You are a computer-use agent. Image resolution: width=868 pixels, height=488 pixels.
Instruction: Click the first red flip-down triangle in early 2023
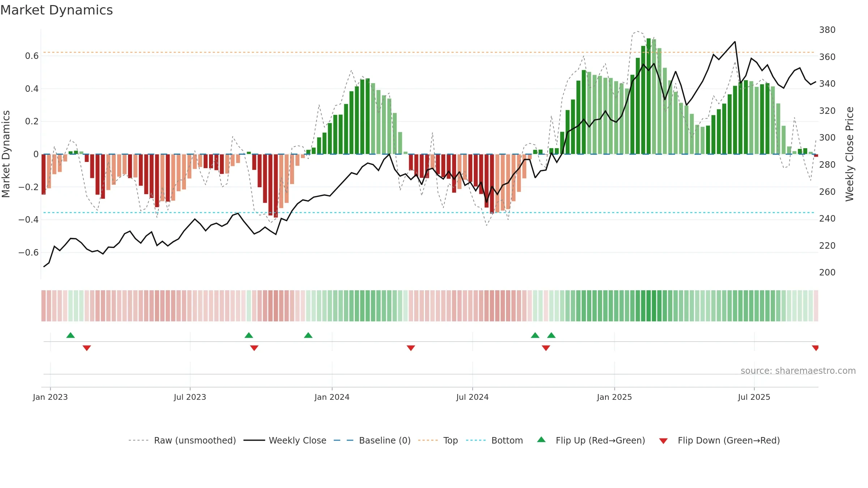click(87, 348)
